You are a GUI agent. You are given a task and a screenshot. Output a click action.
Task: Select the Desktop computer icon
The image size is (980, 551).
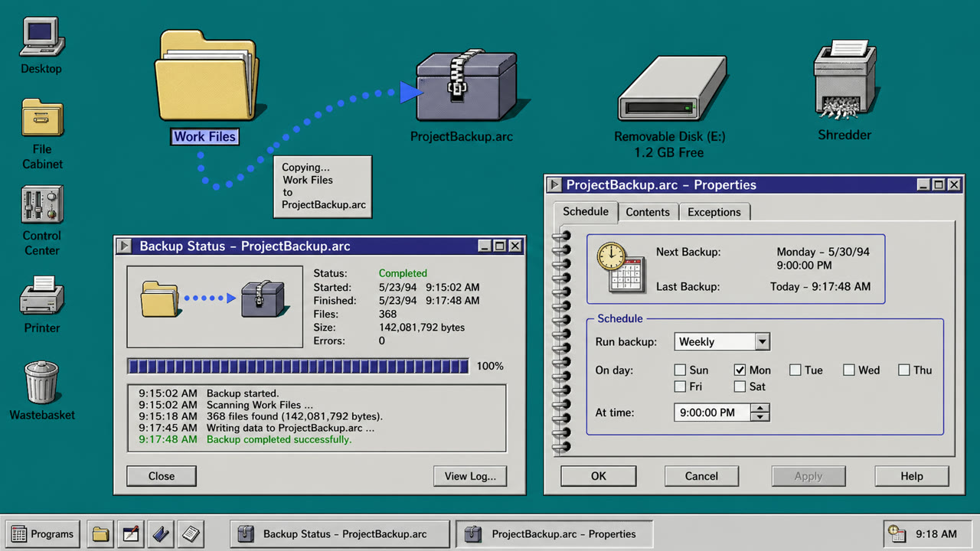pos(41,37)
